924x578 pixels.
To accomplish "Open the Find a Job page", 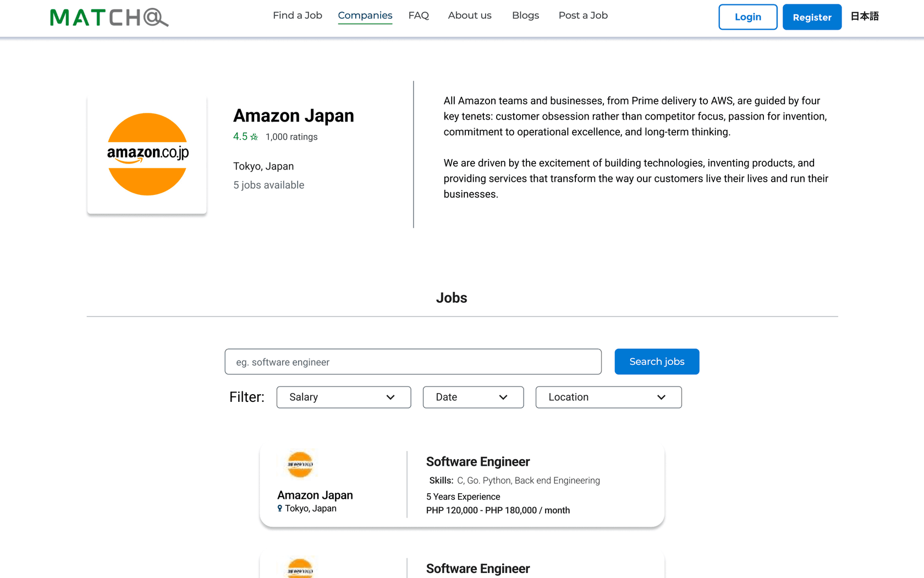I will (x=298, y=15).
